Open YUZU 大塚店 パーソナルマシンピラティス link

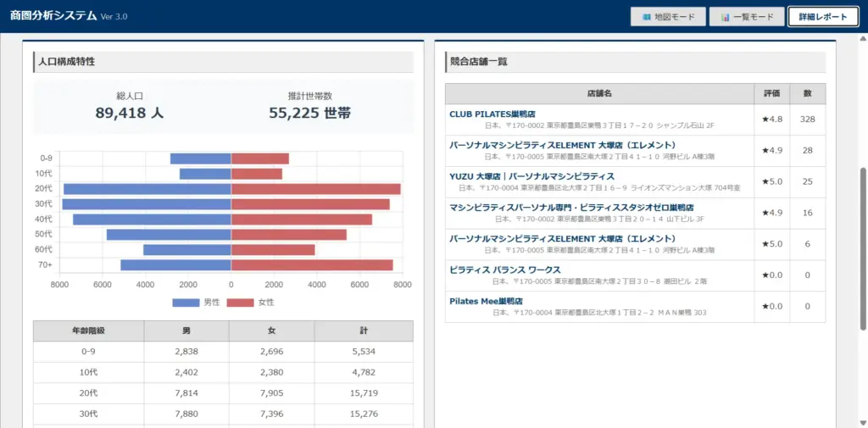click(532, 176)
